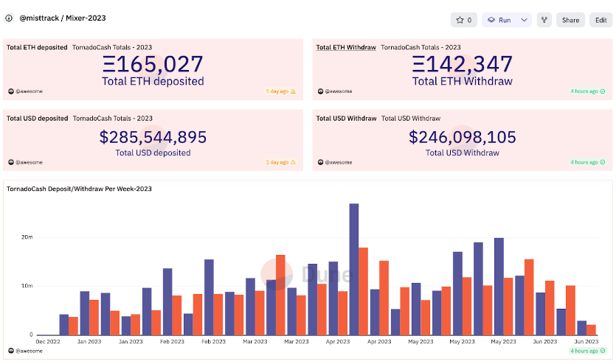This screenshot has width=616, height=364.
Task: Click @awesome avatar on Total ETH deposited card
Action: [10, 91]
